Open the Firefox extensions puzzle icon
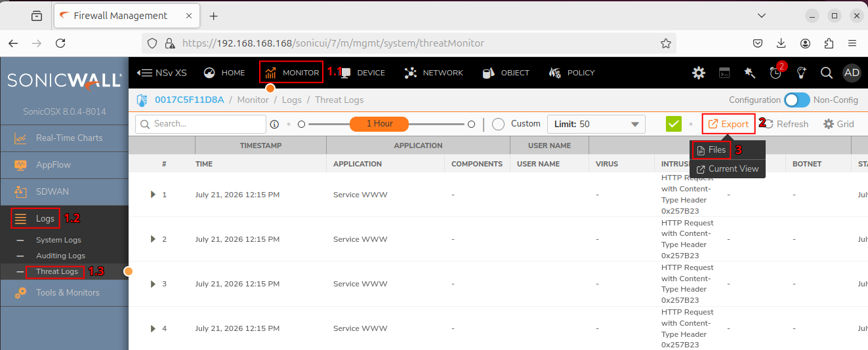This screenshot has height=350, width=868. (829, 43)
